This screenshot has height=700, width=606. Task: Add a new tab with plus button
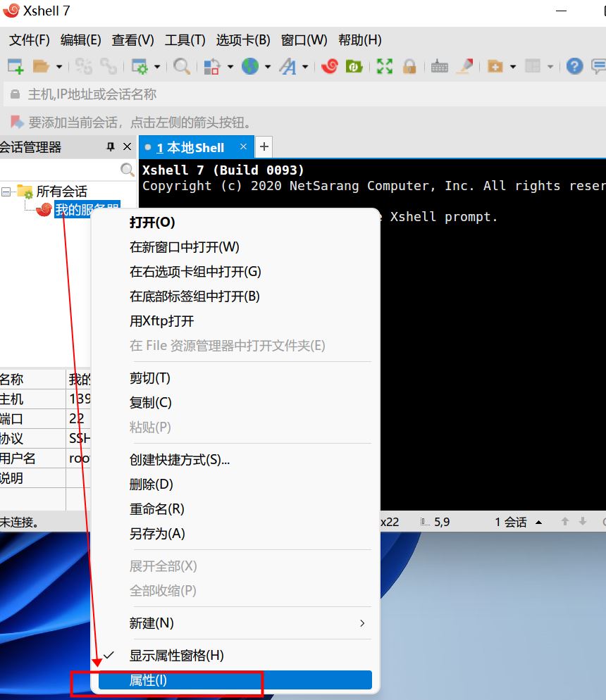pyautogui.click(x=264, y=146)
